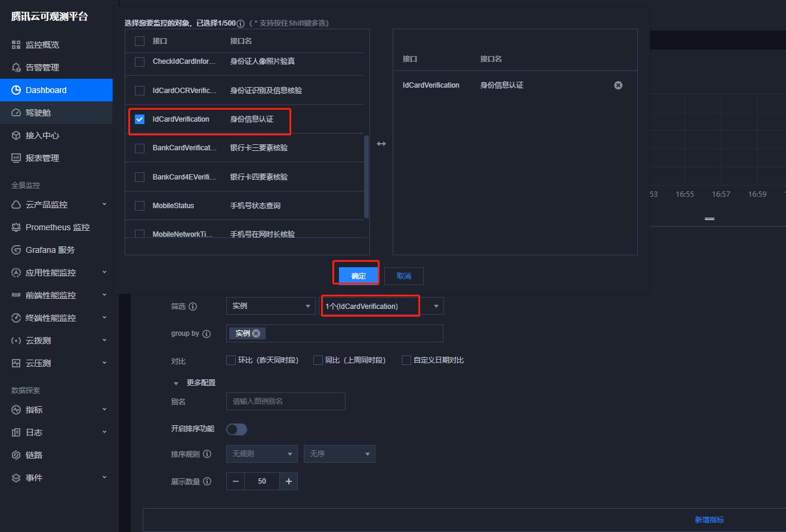
Task: Enable 自定义日期对比 checkbox
Action: point(406,360)
